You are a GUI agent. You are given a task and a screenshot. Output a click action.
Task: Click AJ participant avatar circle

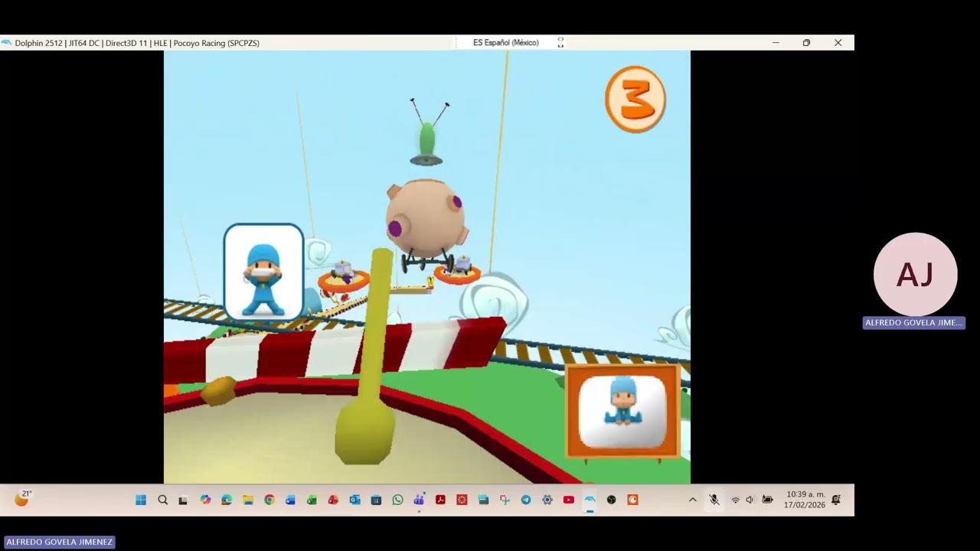click(x=915, y=274)
